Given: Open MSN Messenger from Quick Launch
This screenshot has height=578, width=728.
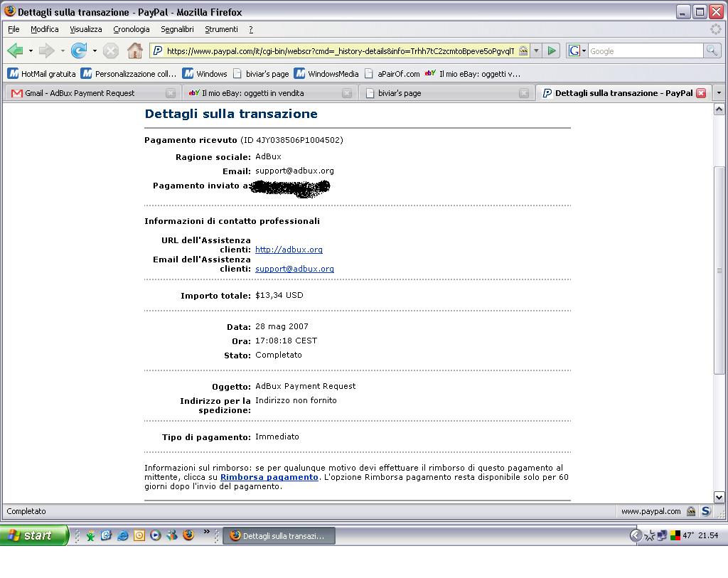Looking at the screenshot, I should click(x=172, y=536).
